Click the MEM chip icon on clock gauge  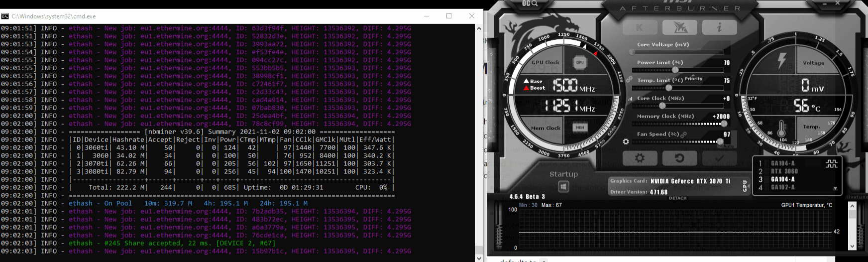(x=580, y=128)
